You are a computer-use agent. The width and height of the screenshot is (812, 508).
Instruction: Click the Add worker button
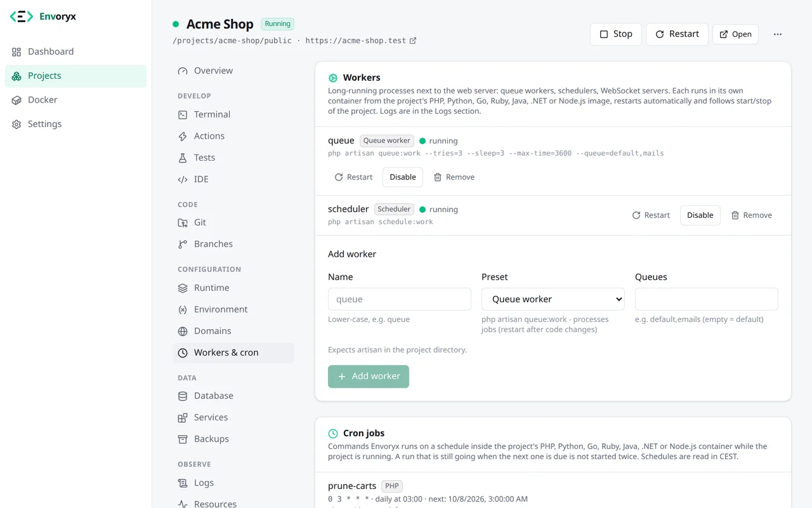tap(369, 377)
